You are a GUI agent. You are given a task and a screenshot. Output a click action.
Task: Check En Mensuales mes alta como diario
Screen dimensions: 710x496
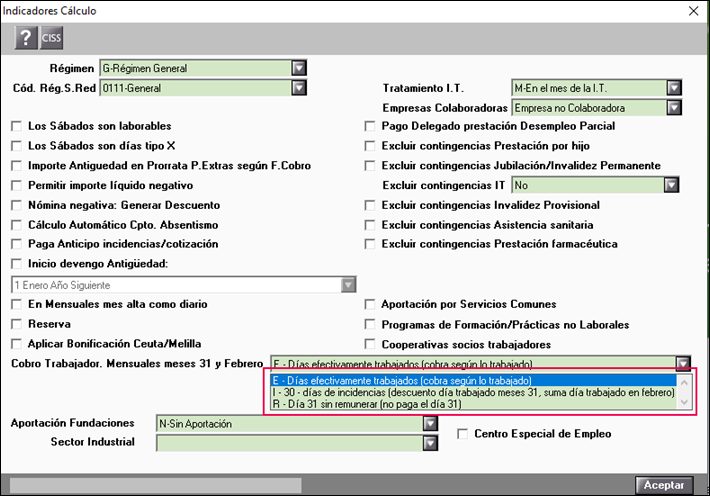(x=17, y=304)
